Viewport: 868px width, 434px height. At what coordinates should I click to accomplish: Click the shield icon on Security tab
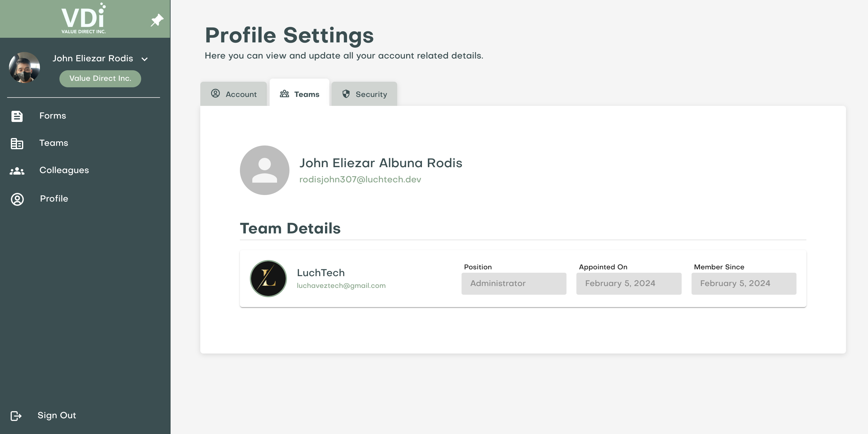click(x=346, y=94)
